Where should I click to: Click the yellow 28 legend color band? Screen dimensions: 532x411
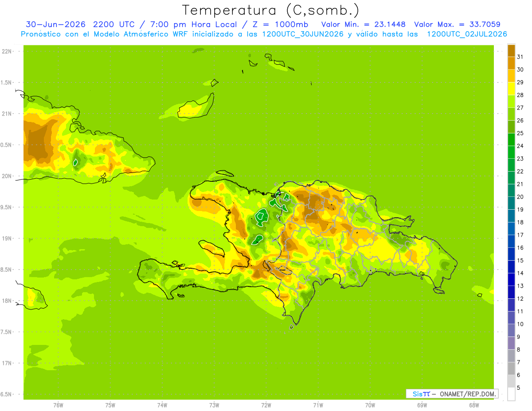pos(511,89)
